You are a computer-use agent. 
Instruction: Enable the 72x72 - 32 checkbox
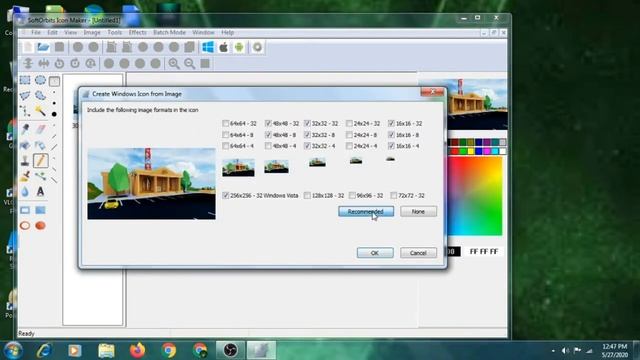(x=394, y=196)
